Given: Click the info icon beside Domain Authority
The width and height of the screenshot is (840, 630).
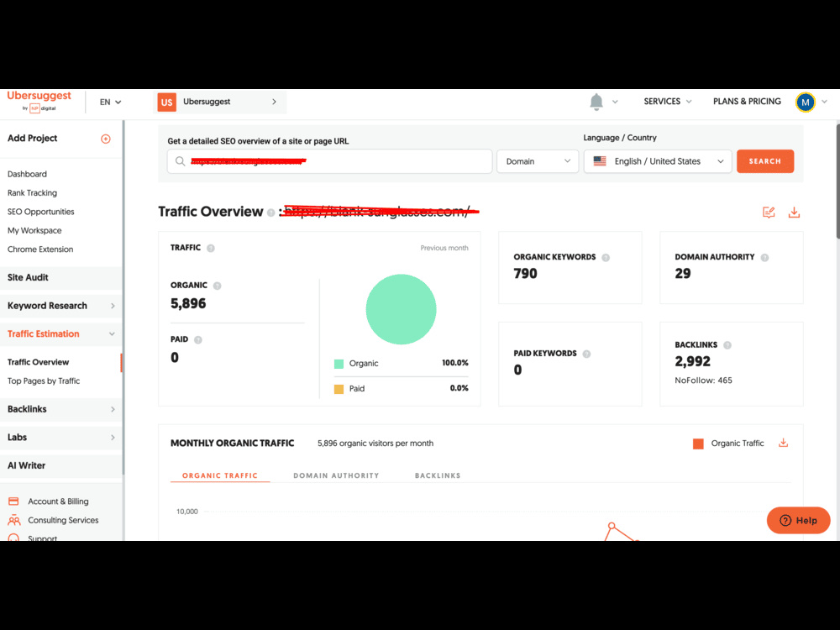Looking at the screenshot, I should tap(764, 258).
